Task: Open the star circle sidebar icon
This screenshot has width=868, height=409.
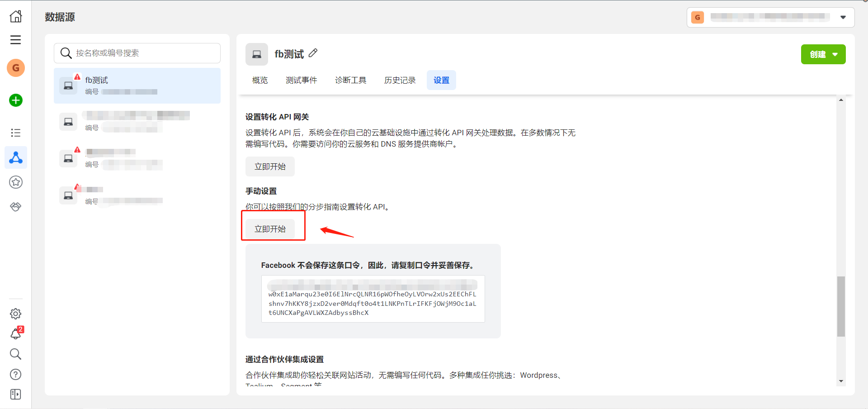Action: pos(16,182)
